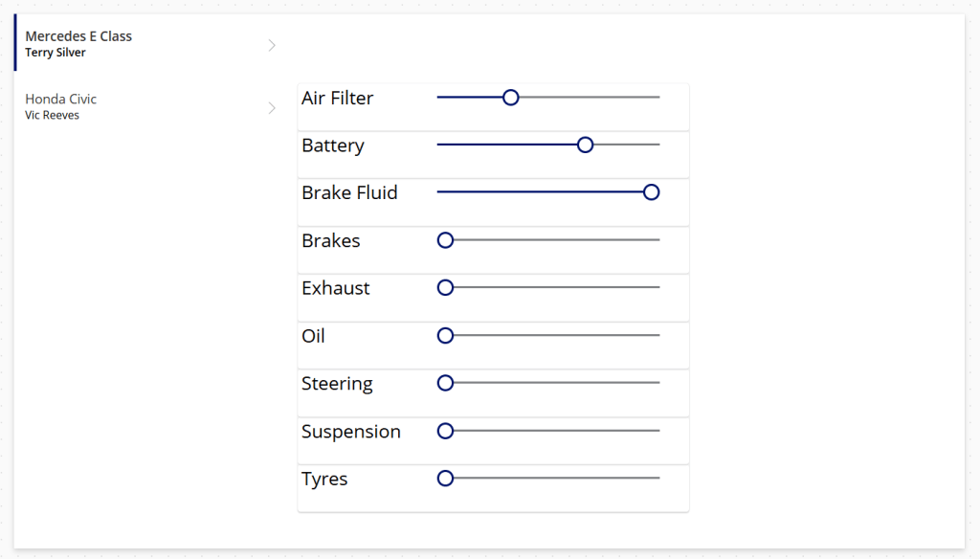The image size is (980, 559).
Task: Click the Battery slider handle
Action: coord(586,145)
